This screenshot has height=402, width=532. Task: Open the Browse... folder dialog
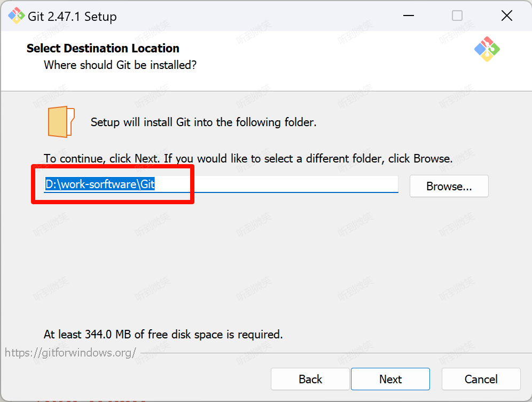tap(449, 186)
